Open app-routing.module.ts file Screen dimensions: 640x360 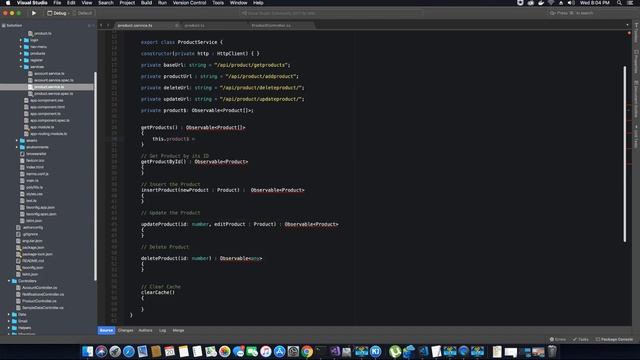(x=49, y=133)
